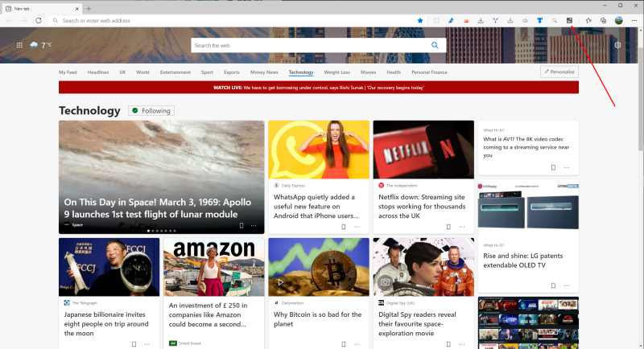
Task: Open the magnifier extension in the toolbar
Action: (555, 20)
